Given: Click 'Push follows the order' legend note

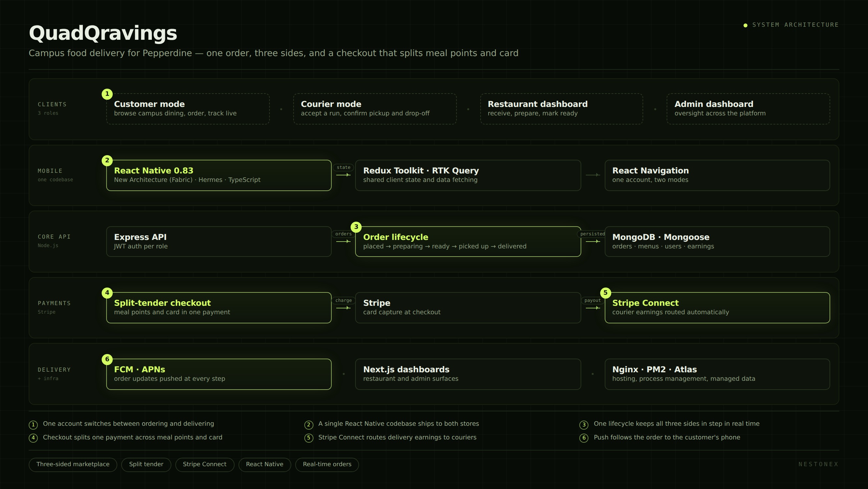Looking at the screenshot, I should 667,437.
